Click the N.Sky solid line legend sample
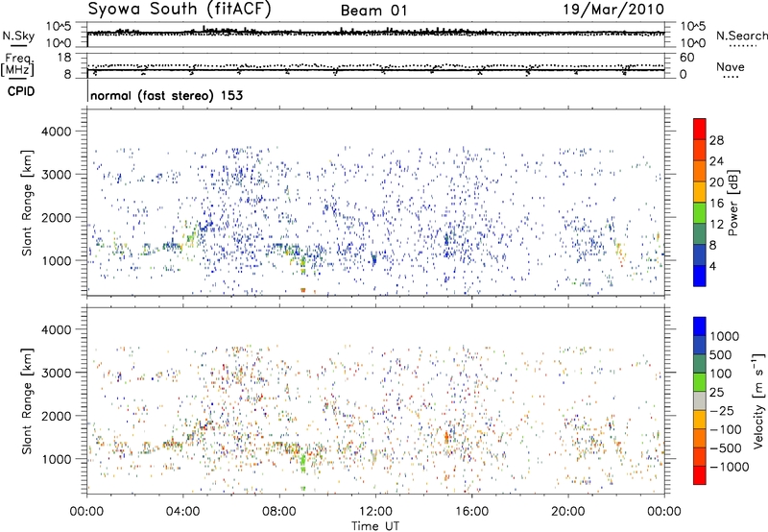 (x=18, y=45)
